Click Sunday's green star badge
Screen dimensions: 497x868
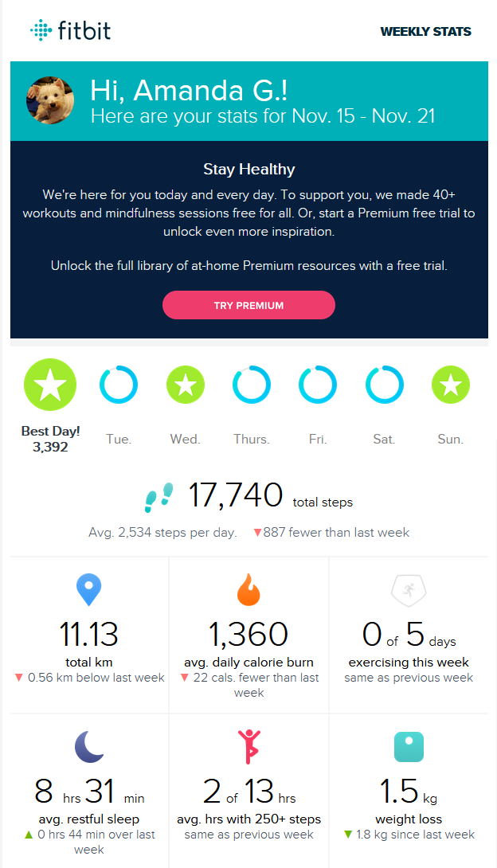(451, 385)
